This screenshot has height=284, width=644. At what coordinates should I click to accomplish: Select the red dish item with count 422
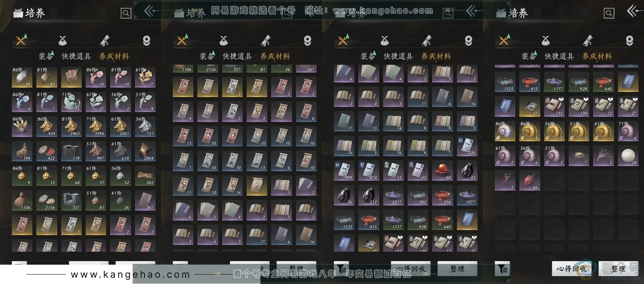(47, 151)
